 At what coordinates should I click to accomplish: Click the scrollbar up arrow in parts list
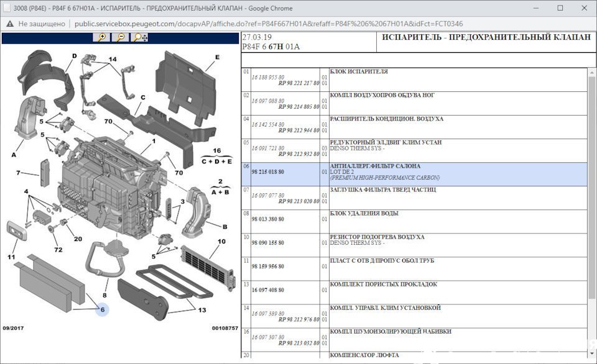pos(591,72)
